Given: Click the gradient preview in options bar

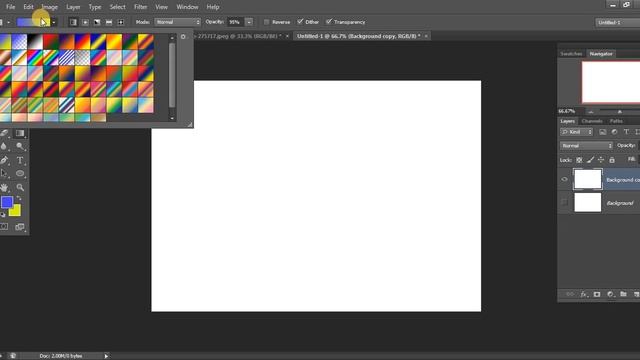Looking at the screenshot, I should pos(32,22).
